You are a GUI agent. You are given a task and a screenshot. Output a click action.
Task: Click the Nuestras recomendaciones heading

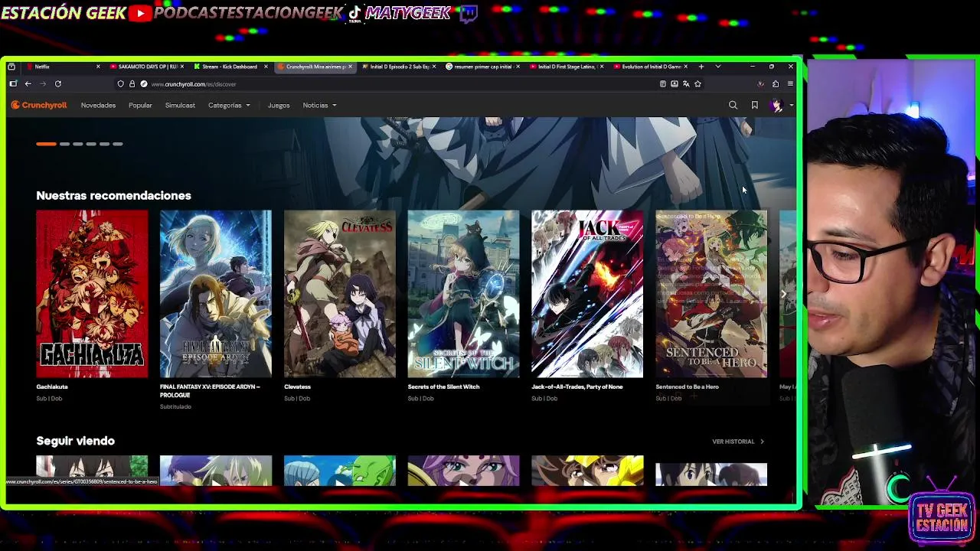point(113,196)
